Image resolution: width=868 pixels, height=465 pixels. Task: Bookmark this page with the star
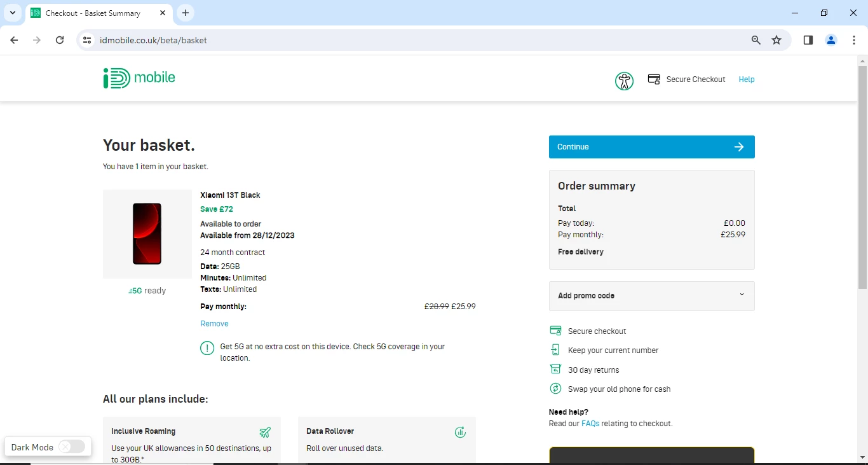point(776,40)
